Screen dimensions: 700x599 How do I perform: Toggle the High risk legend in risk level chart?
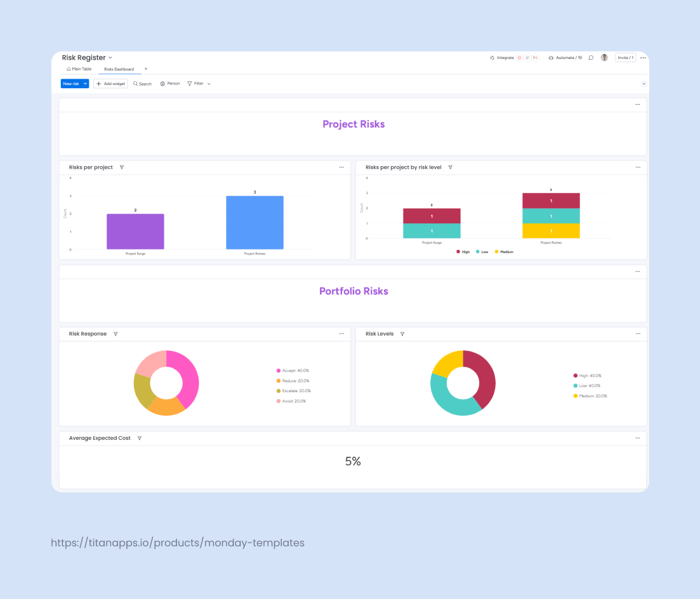462,251
